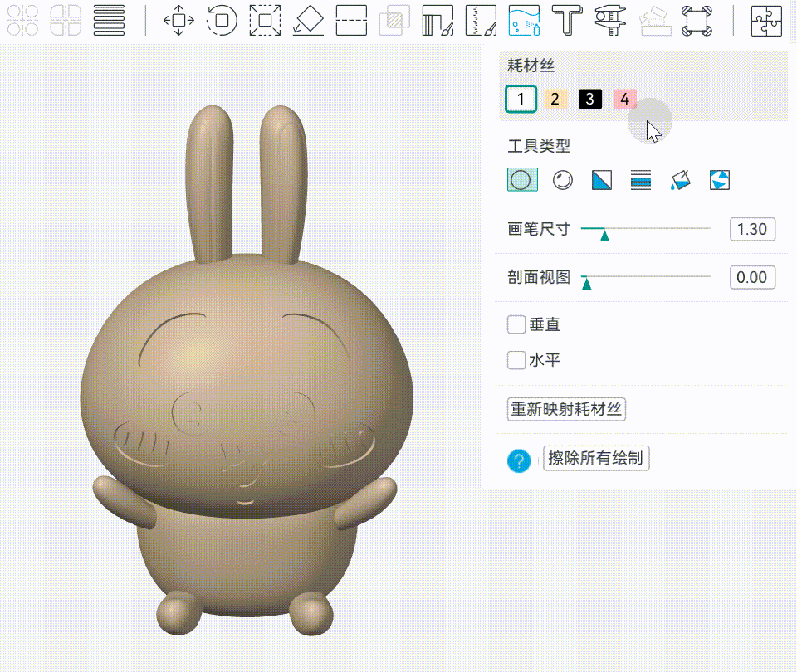Image resolution: width=797 pixels, height=672 pixels.
Task: Open the Seam Painting tool
Action: tap(481, 20)
